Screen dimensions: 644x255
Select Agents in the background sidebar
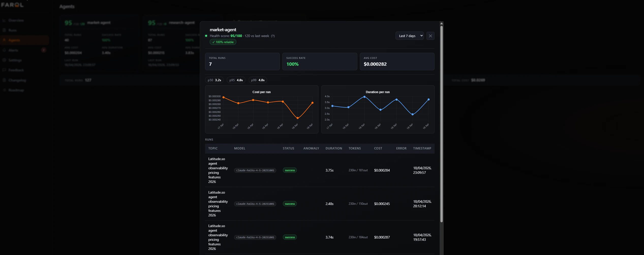(x=25, y=40)
